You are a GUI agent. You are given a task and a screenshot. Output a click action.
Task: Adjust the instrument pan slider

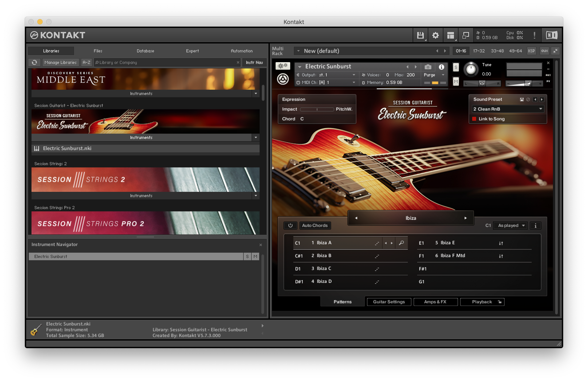(x=482, y=83)
